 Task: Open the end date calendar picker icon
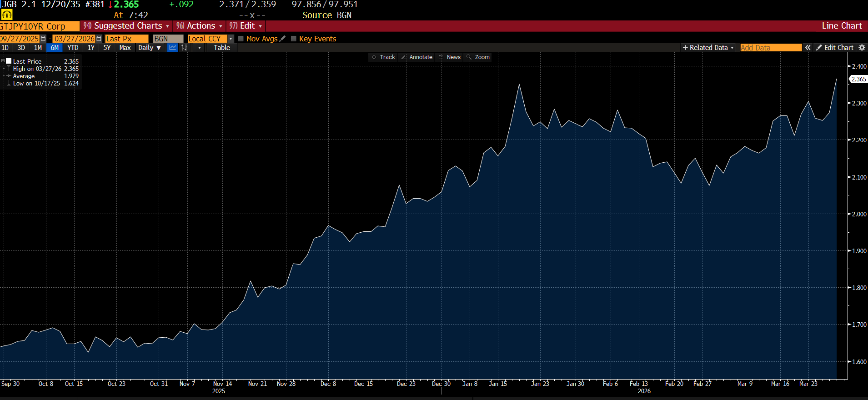pos(99,39)
